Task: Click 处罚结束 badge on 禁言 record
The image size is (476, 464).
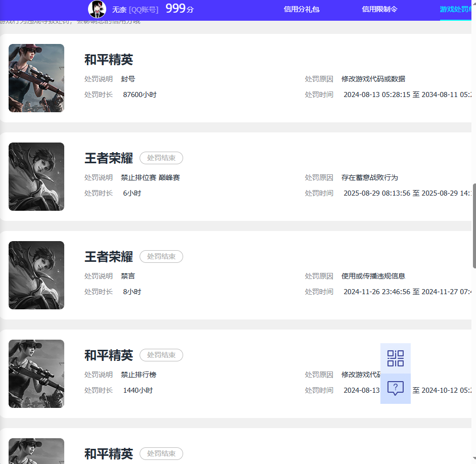Action: pos(161,257)
